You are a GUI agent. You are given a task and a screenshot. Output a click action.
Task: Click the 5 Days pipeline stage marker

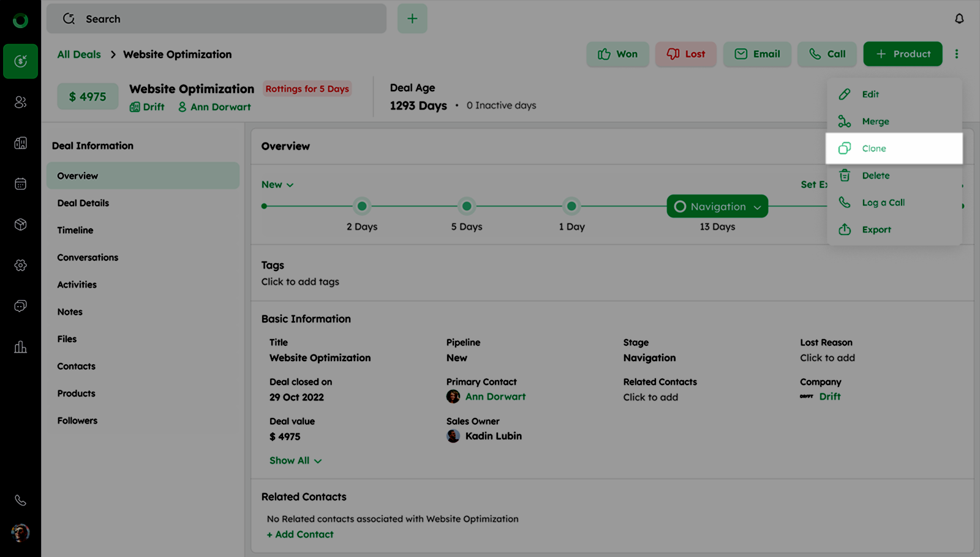(x=467, y=206)
